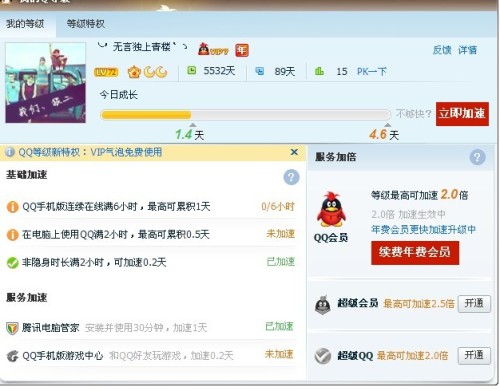
Task: Click the info icon in the yellow notice bar
Action: (10, 152)
